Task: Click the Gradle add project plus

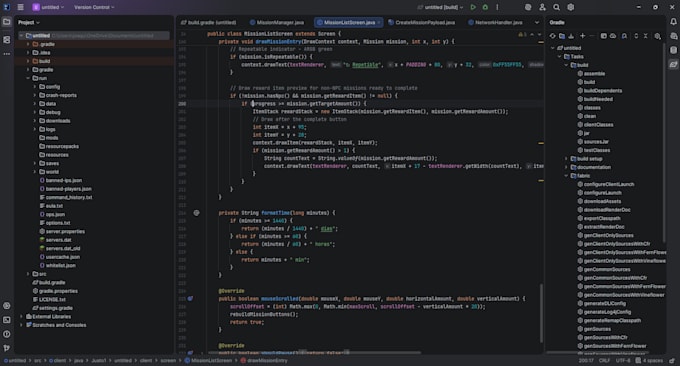Action: point(582,36)
